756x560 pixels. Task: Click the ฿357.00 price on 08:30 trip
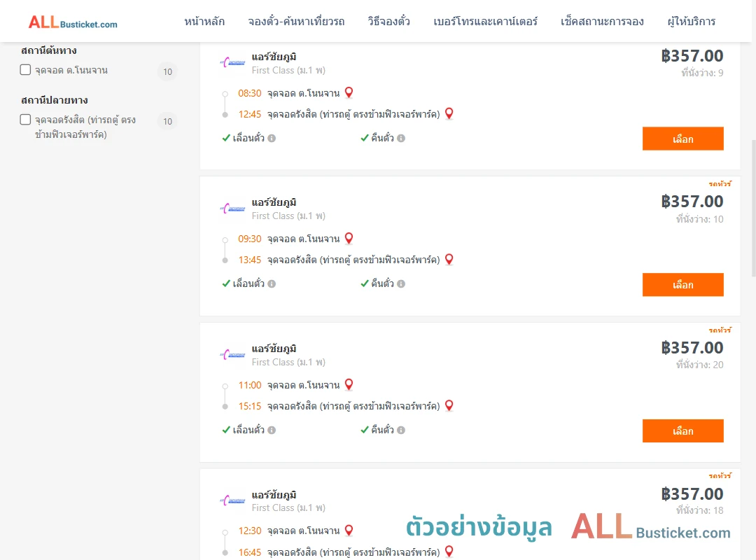(x=692, y=56)
